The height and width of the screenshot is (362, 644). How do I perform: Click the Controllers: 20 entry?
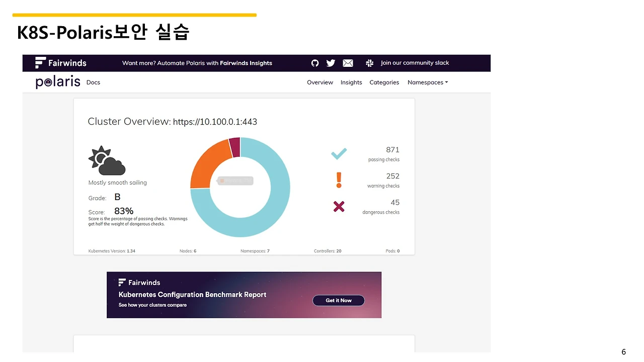pyautogui.click(x=328, y=251)
